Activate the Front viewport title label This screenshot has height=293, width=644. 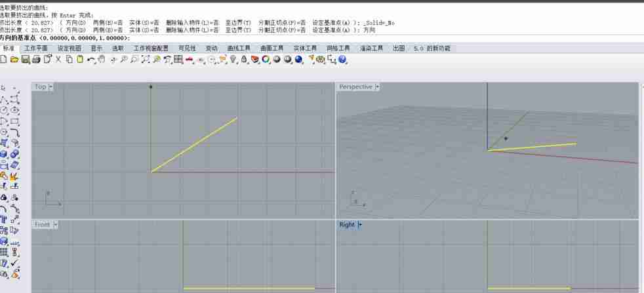(43, 224)
